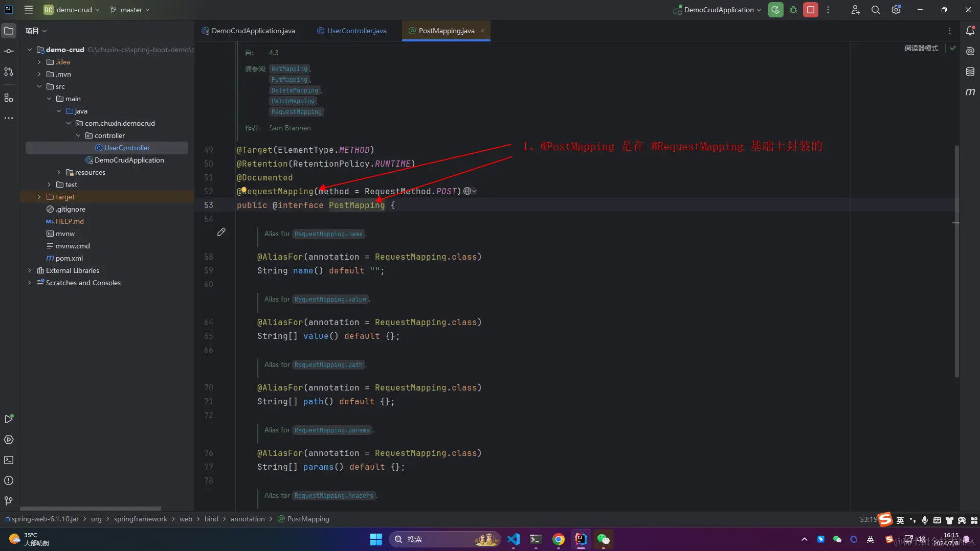Open the Commit tool window
The width and height of the screenshot is (980, 551).
pos(9,51)
